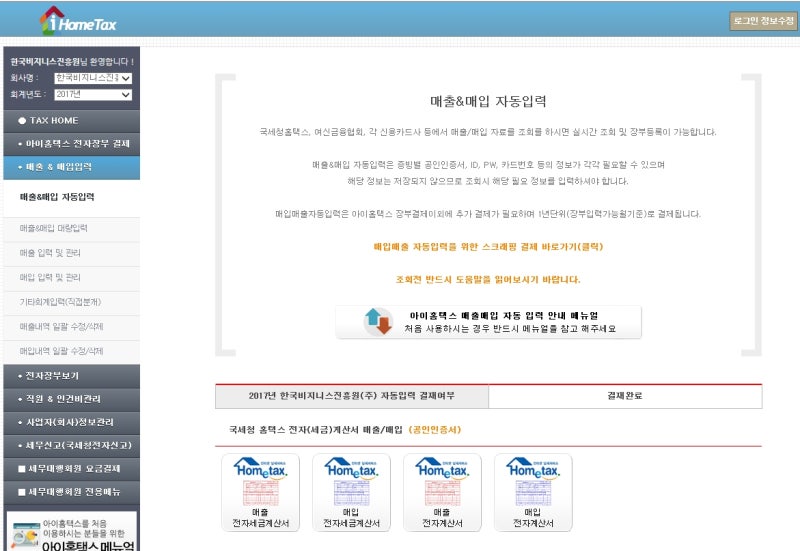Image resolution: width=800 pixels, height=551 pixels.
Task: Click 매출&매입 자동입력 page heading
Action: tap(488, 101)
